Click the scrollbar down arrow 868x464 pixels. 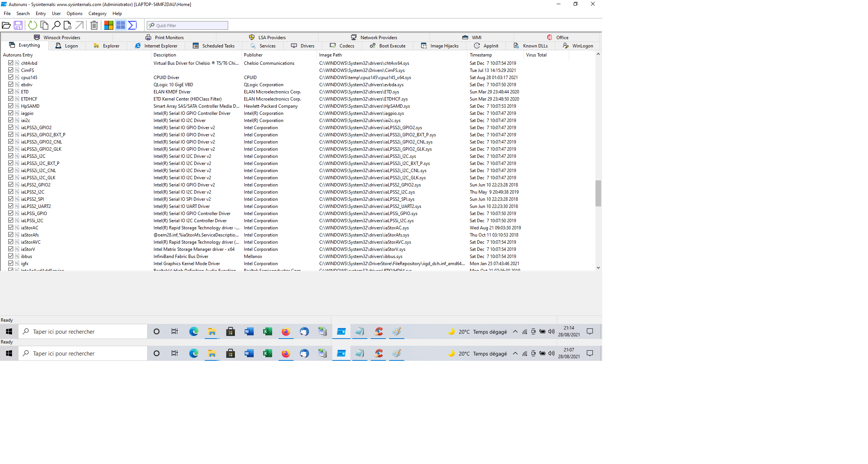click(x=598, y=268)
